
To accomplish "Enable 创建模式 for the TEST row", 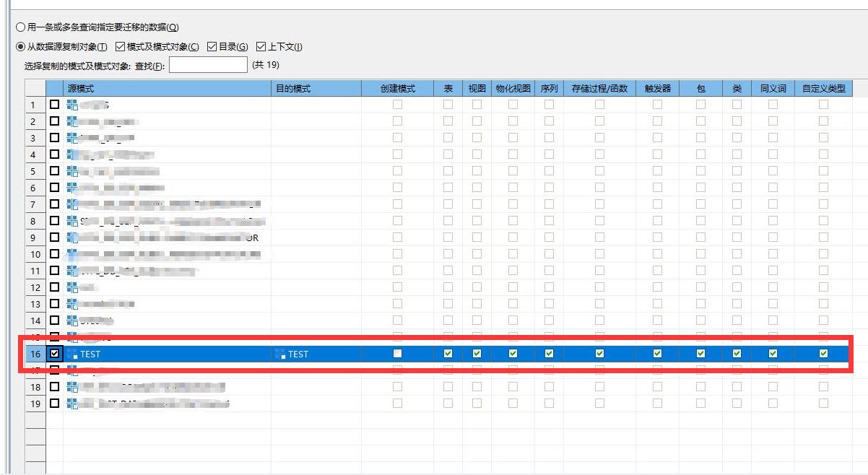I will (x=397, y=354).
